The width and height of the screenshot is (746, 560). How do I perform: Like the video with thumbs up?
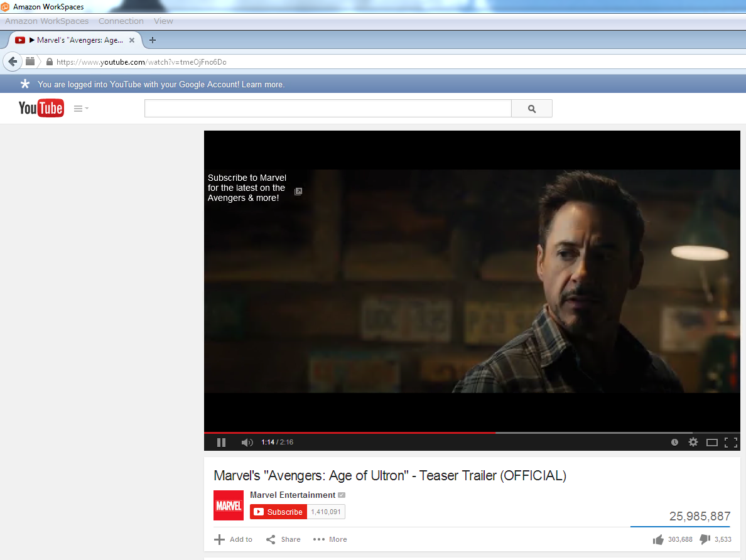659,539
